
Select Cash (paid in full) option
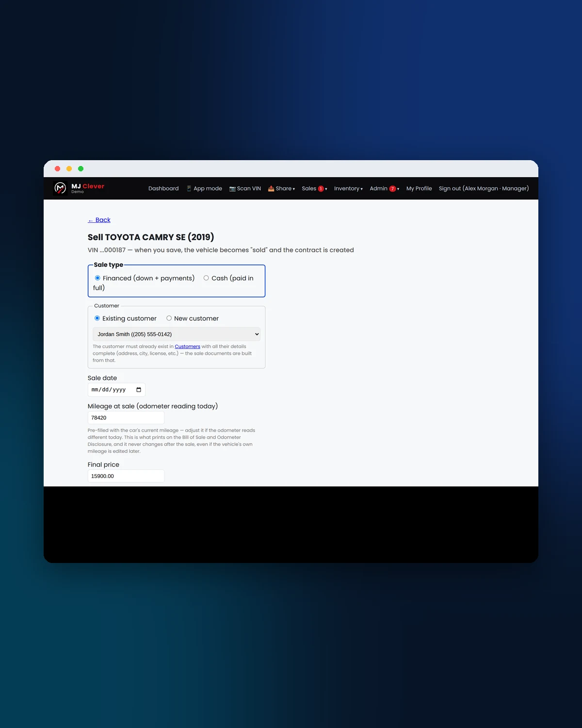tap(206, 278)
